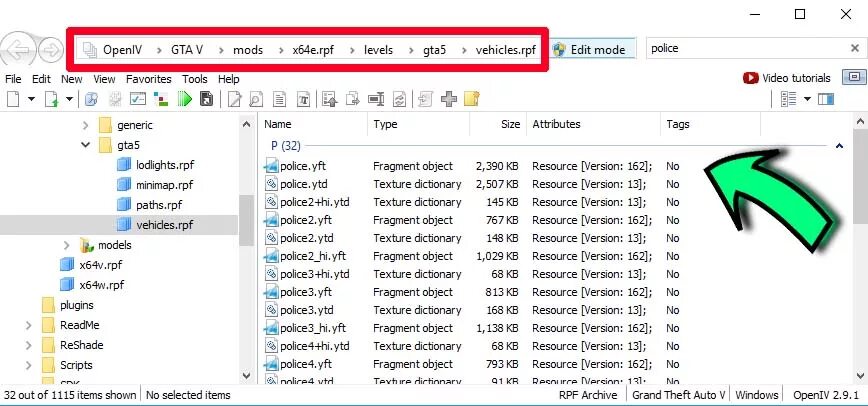The height and width of the screenshot is (406, 868).
Task: Open the add file dropdown arrow
Action: pos(69,99)
